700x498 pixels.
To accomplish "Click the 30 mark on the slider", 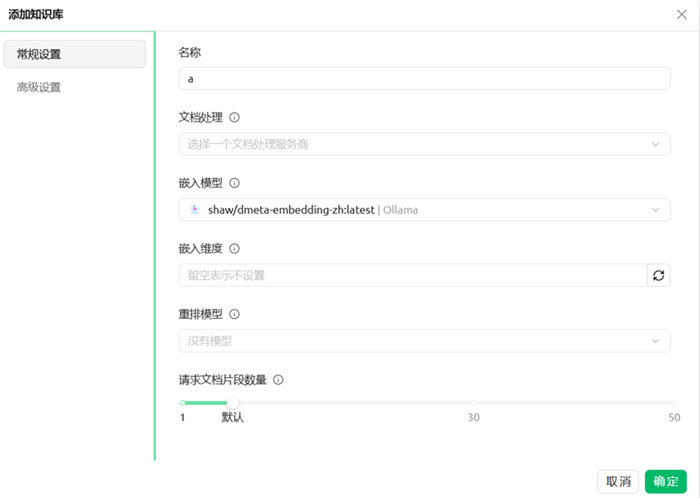I will [474, 403].
